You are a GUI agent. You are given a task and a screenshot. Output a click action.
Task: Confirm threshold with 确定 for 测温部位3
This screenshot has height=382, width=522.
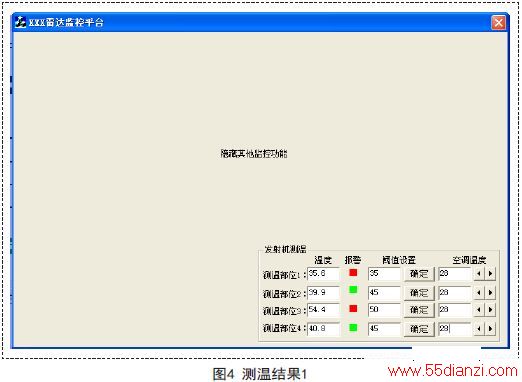(x=419, y=310)
